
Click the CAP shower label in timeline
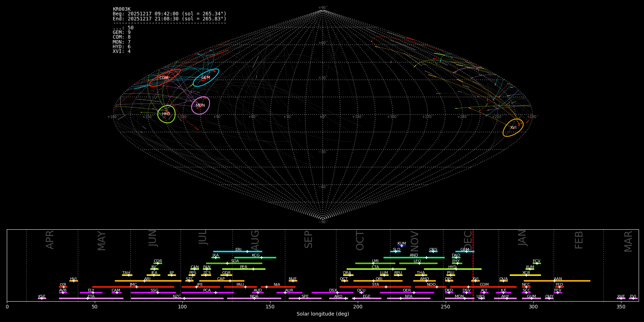(221, 279)
